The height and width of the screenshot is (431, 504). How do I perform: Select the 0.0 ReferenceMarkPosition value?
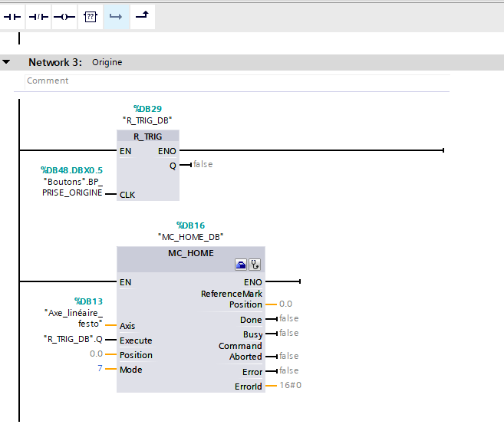click(x=285, y=304)
